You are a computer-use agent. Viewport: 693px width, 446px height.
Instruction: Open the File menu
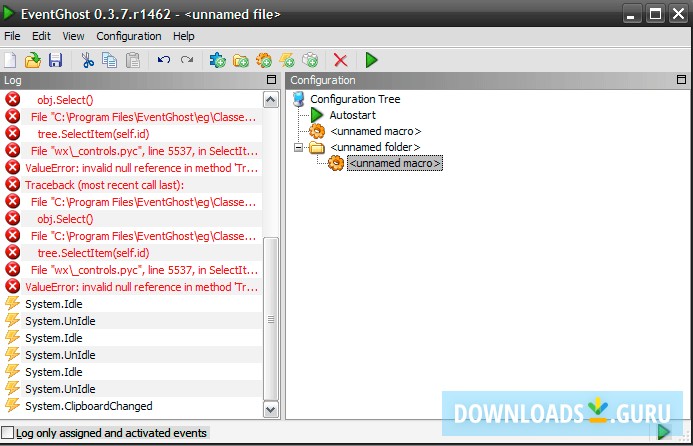click(x=12, y=36)
